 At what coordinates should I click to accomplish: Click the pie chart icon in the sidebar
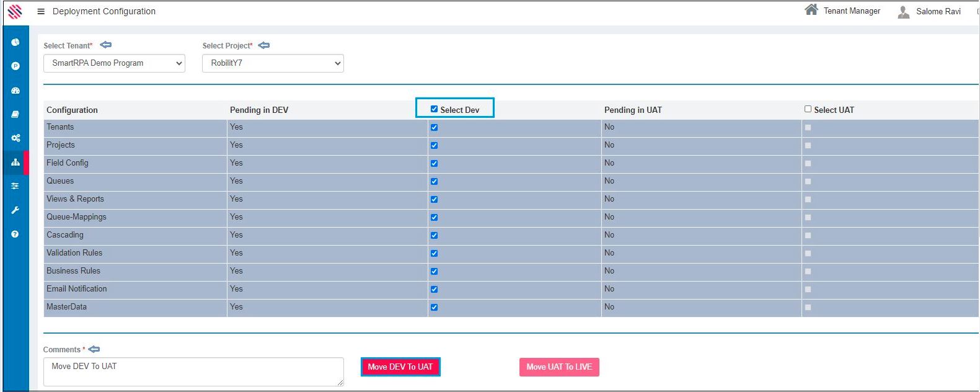coord(15,42)
